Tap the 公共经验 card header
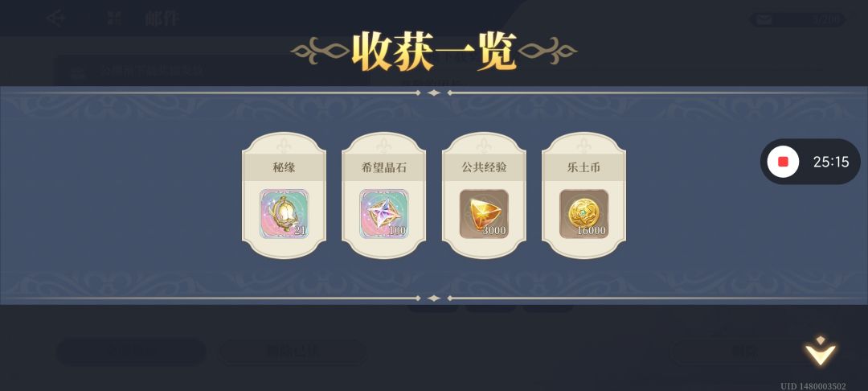 pyautogui.click(x=484, y=167)
